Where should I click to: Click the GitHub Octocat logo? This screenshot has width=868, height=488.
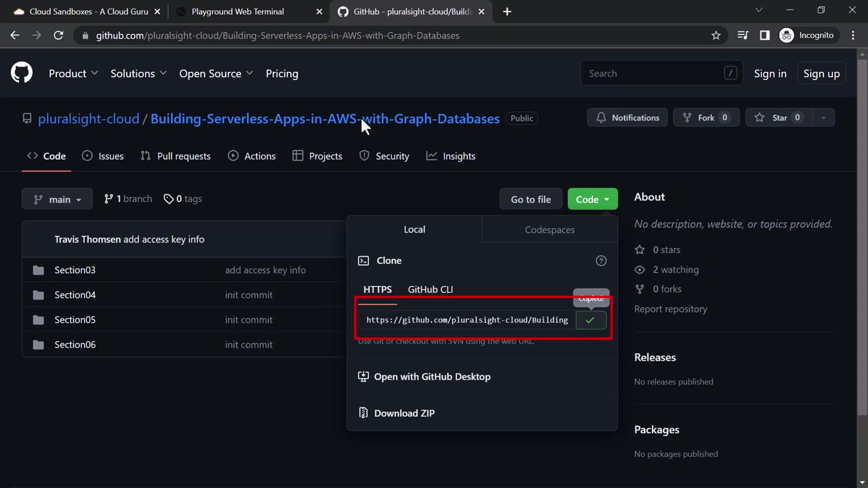(x=22, y=73)
